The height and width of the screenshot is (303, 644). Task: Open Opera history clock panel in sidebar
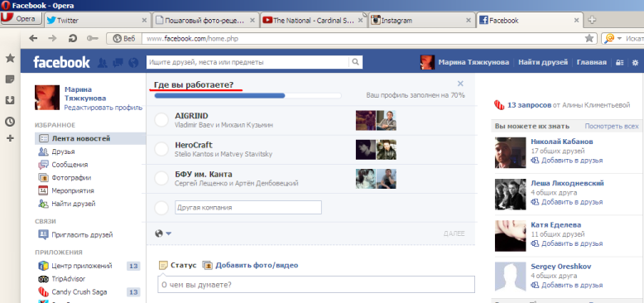[11, 122]
